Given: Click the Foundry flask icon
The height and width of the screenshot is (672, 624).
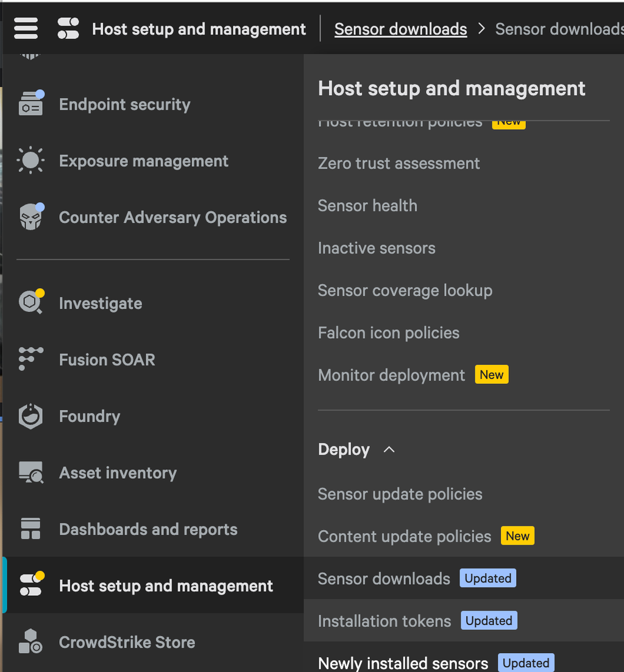Looking at the screenshot, I should coord(30,416).
